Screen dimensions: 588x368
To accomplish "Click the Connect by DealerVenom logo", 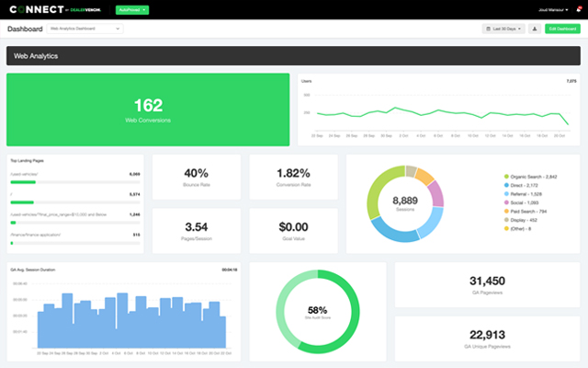I will pyautogui.click(x=55, y=9).
